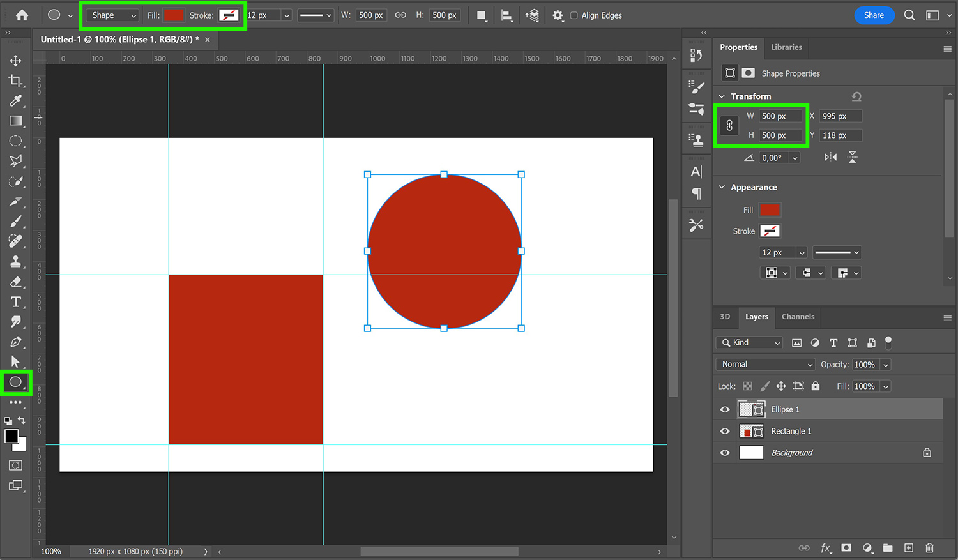Go to the Home screen

(x=22, y=15)
